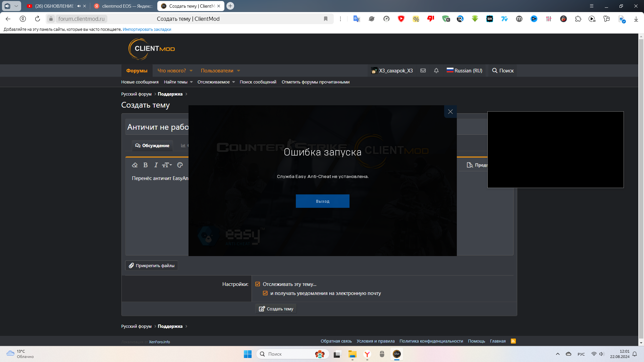The height and width of the screenshot is (362, 644).
Task: Click Прикрепить файлы button
Action: point(152,265)
